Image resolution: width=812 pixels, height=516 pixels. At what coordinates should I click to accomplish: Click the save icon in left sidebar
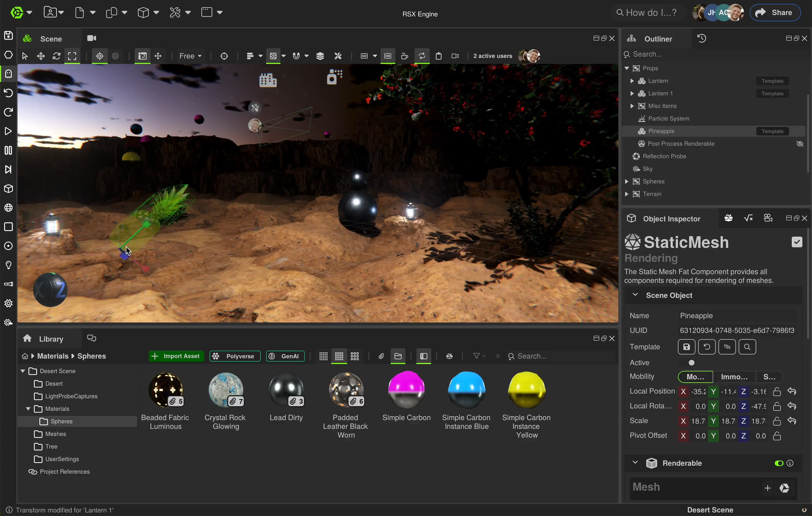8,35
